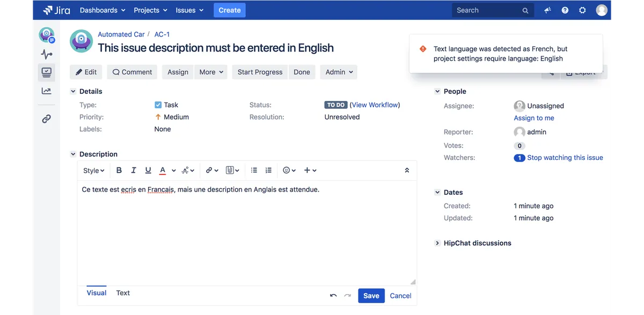
Task: Open the Automated Car breadcrumb link
Action: point(121,34)
